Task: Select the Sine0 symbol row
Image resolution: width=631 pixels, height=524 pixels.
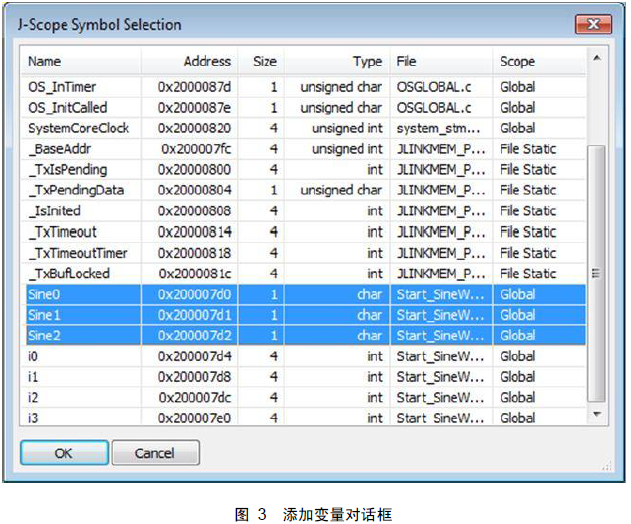Action: click(x=303, y=295)
